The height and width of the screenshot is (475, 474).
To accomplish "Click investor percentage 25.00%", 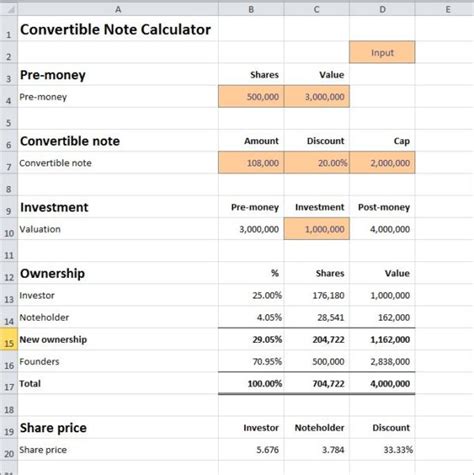I will point(251,295).
